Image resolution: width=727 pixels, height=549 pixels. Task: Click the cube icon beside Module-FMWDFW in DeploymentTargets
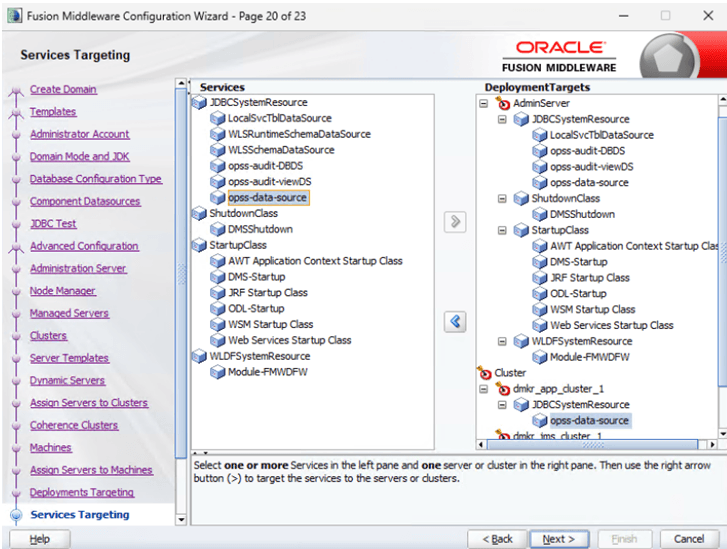tap(540, 357)
